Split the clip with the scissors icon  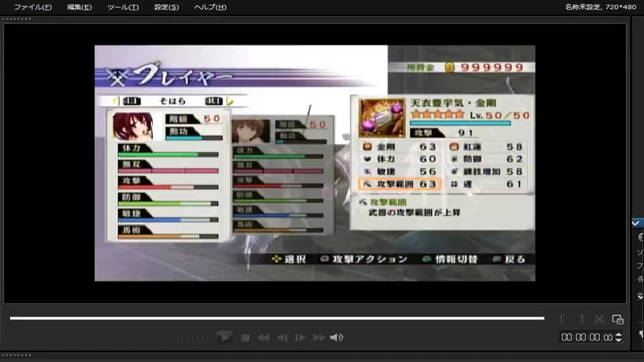599,319
